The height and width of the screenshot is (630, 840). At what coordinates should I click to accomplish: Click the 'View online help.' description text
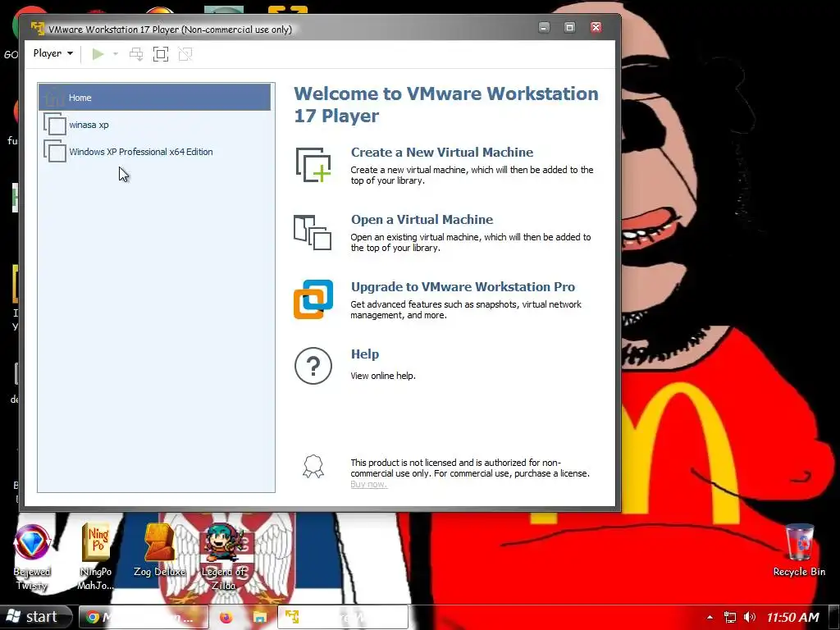click(x=383, y=376)
